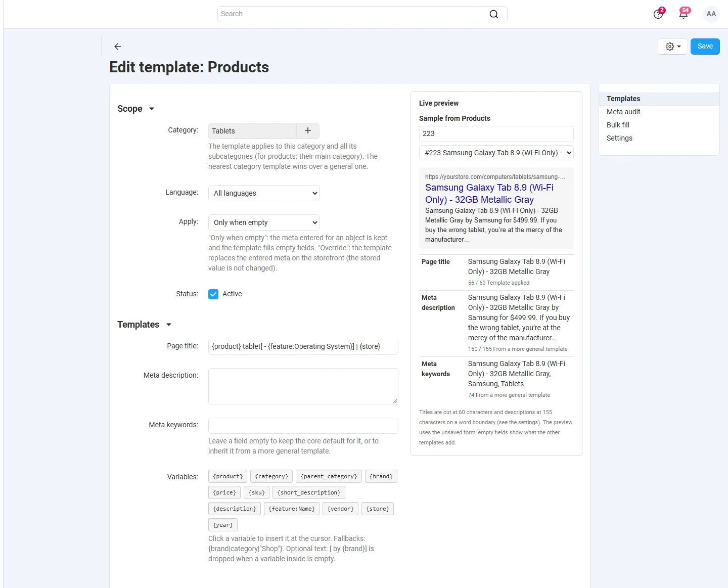Click the search magnifier icon
The image size is (728, 588).
coord(494,14)
